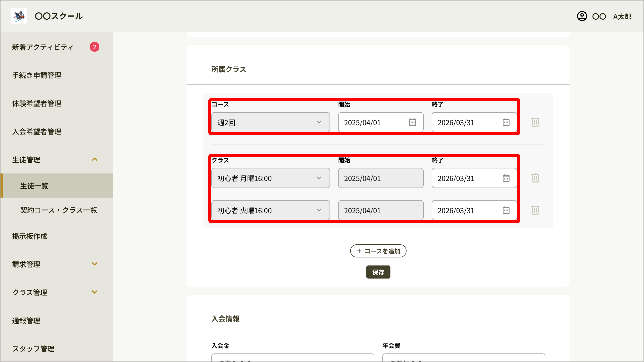Select 生徒一覧 in sidebar
The width and height of the screenshot is (644, 362).
56,186
